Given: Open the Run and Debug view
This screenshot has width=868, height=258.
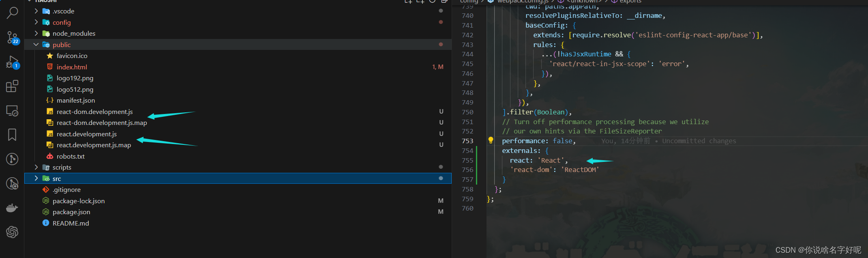Looking at the screenshot, I should click(12, 62).
